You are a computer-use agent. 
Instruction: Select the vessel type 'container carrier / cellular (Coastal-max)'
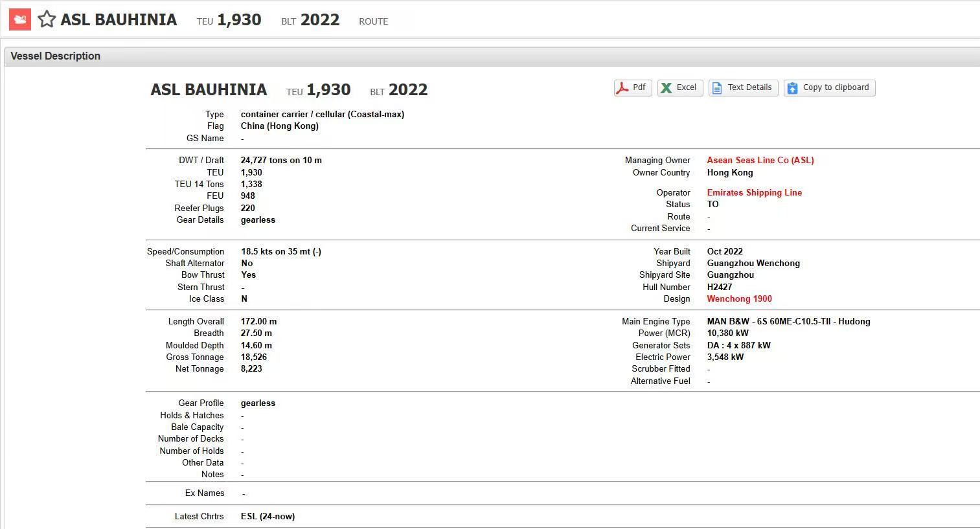(323, 115)
